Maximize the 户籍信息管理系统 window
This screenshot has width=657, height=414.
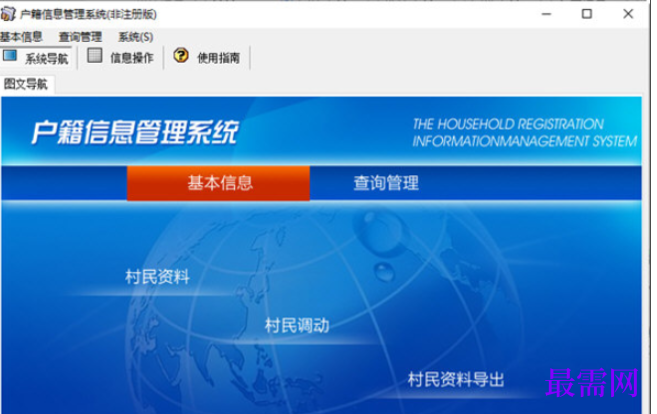point(587,14)
